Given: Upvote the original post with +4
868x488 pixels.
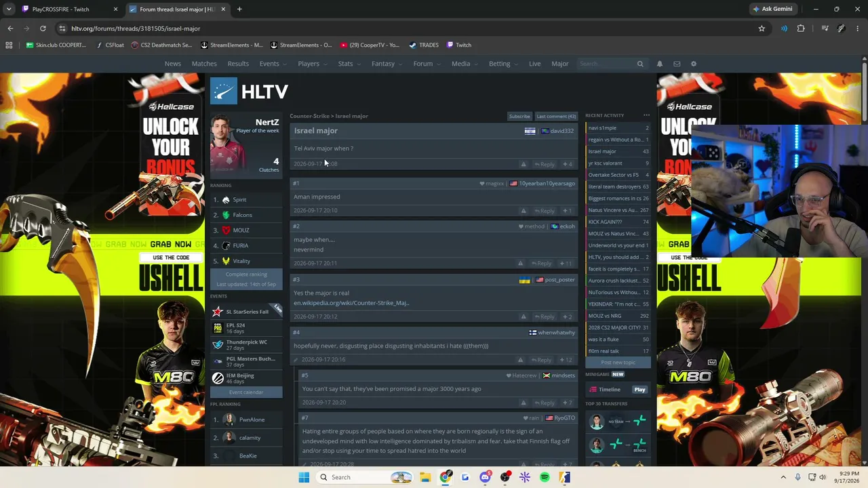Looking at the screenshot, I should [567, 164].
